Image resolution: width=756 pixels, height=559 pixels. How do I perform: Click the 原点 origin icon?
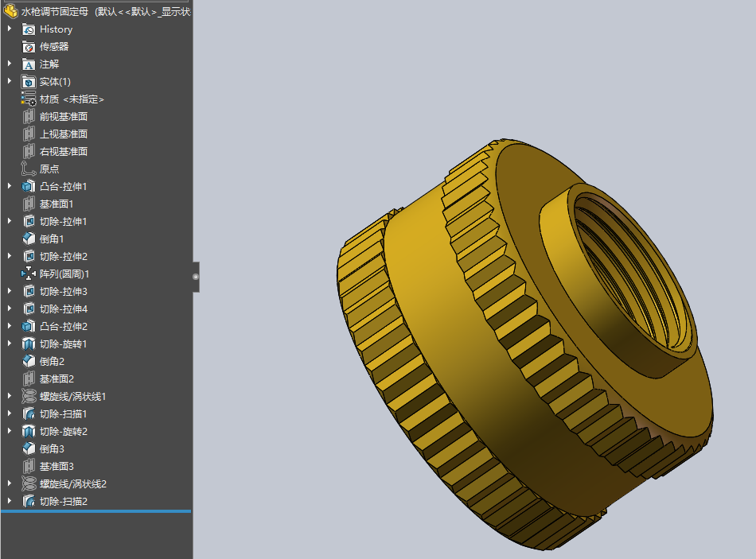(29, 169)
